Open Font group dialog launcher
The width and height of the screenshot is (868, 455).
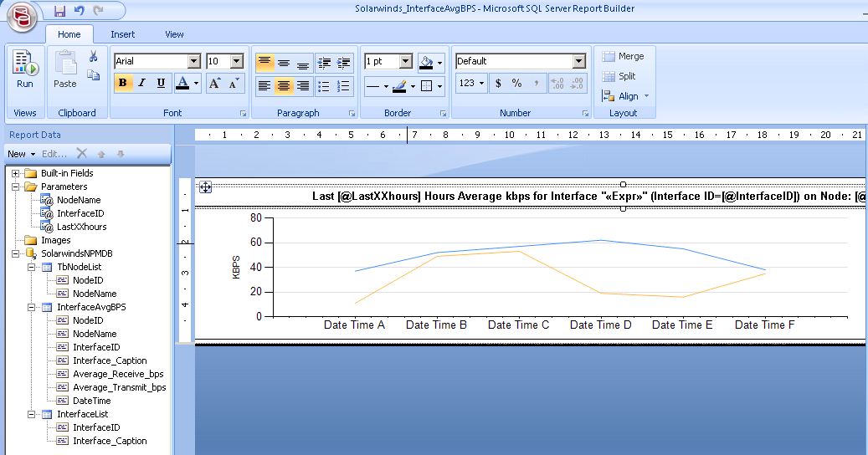(243, 114)
